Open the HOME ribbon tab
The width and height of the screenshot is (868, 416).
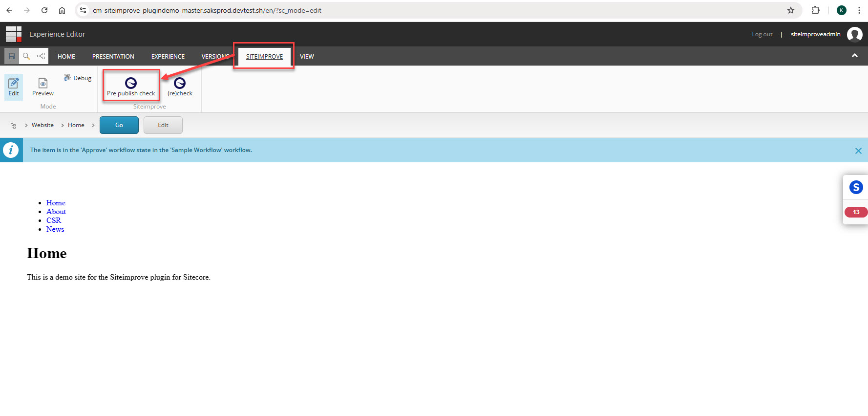66,57
